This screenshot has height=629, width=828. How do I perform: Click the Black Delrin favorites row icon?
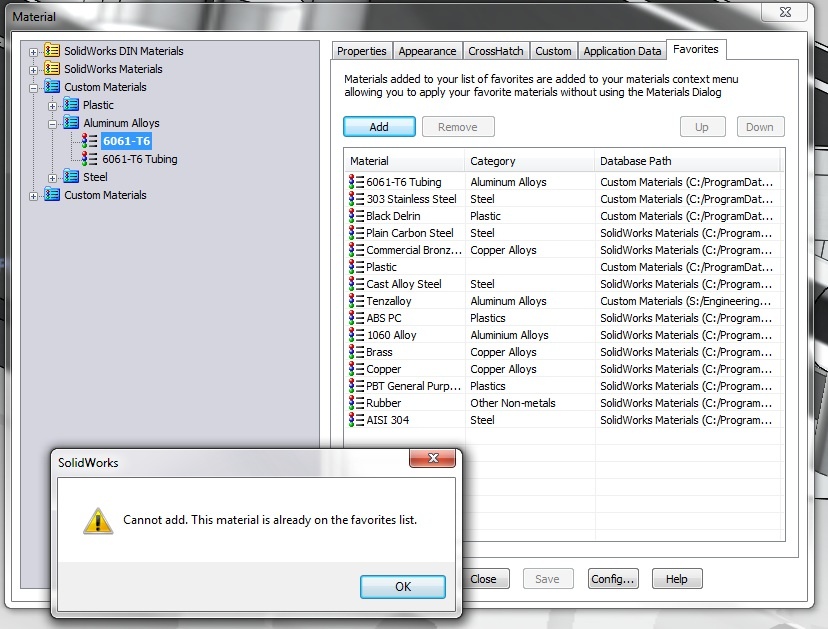[x=356, y=215]
